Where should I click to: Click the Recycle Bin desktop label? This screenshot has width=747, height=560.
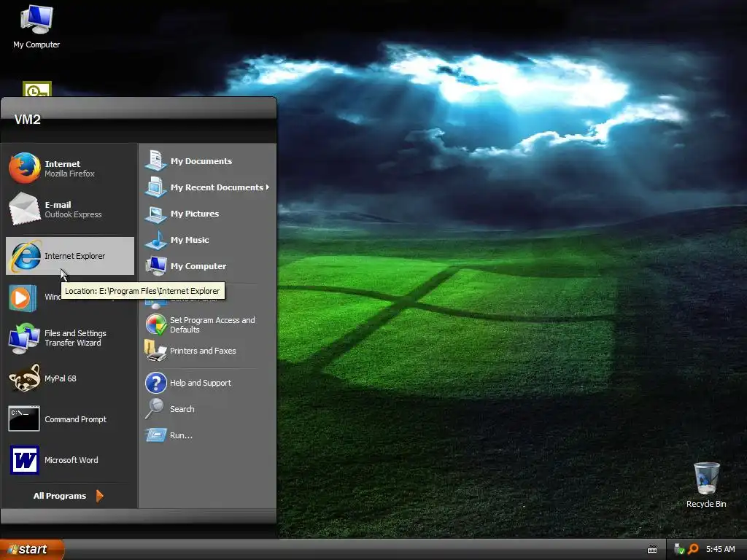coord(706,504)
